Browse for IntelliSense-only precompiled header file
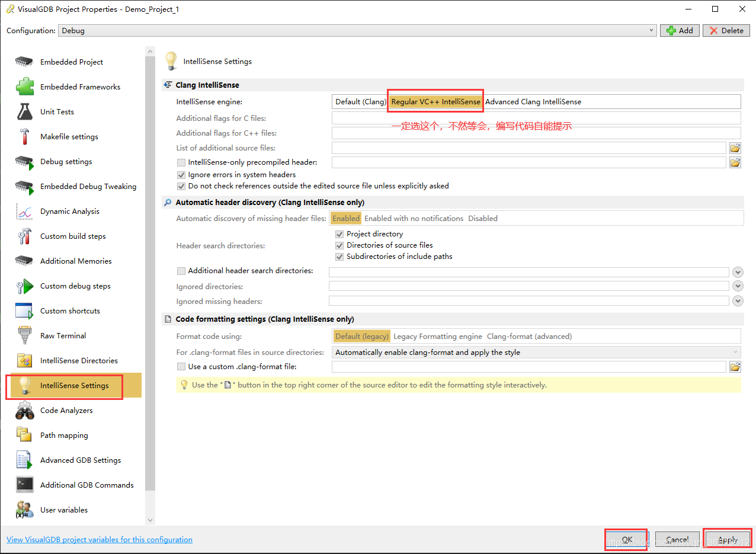The width and height of the screenshot is (756, 554). point(735,162)
